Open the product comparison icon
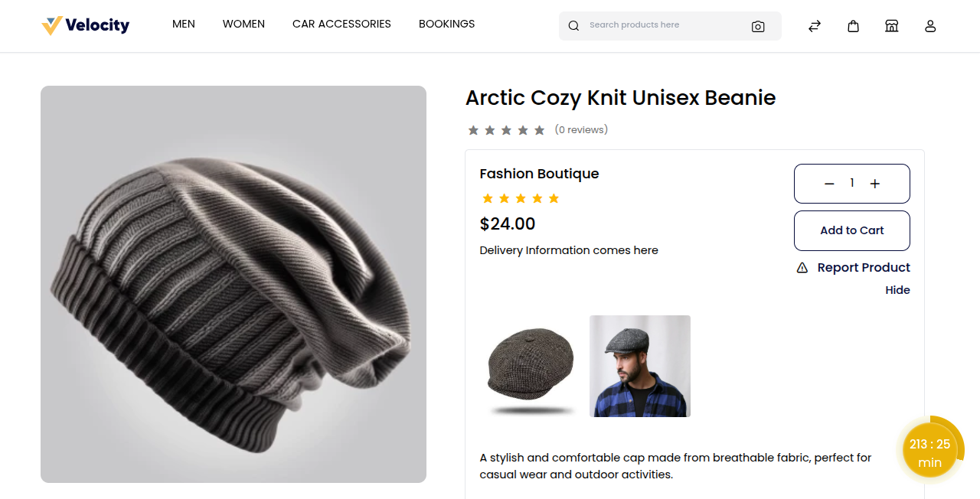Image resolution: width=980 pixels, height=499 pixels. coord(814,25)
